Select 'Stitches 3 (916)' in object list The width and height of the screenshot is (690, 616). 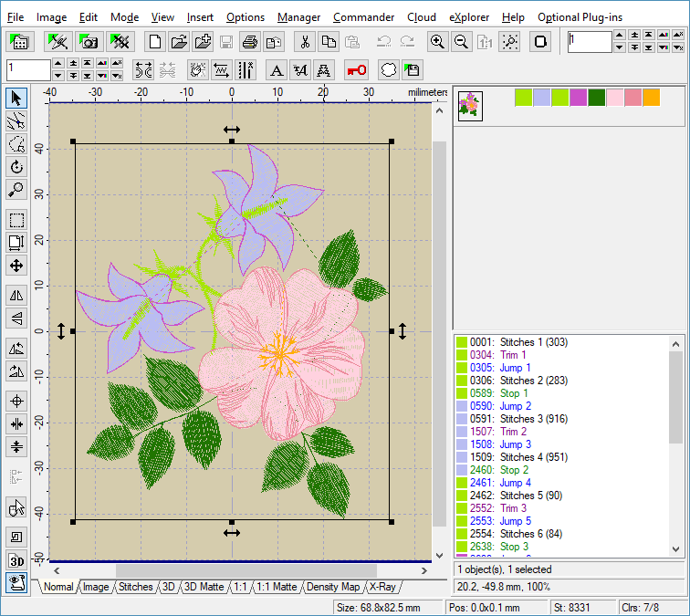point(533,419)
